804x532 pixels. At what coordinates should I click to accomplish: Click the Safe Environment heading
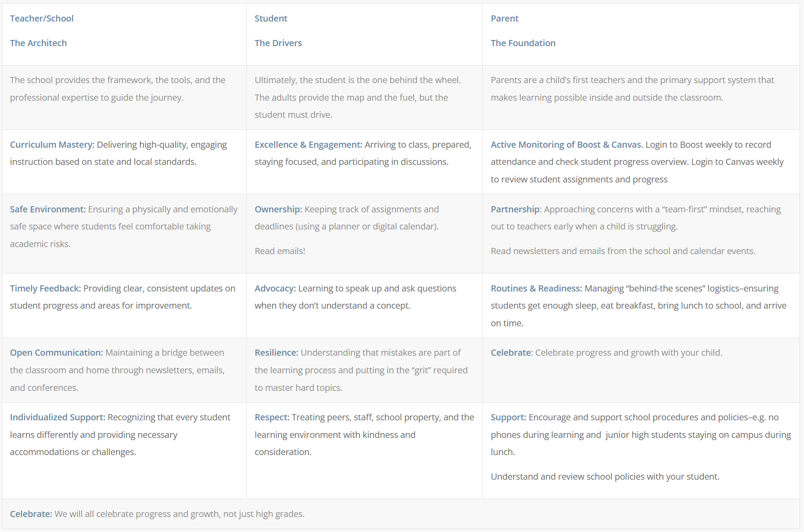pyautogui.click(x=48, y=209)
